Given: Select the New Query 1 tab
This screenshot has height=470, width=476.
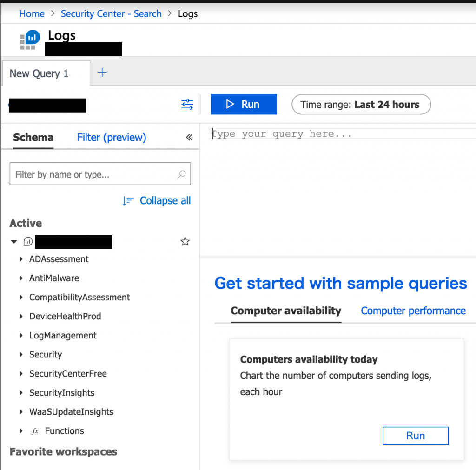Looking at the screenshot, I should [x=46, y=73].
